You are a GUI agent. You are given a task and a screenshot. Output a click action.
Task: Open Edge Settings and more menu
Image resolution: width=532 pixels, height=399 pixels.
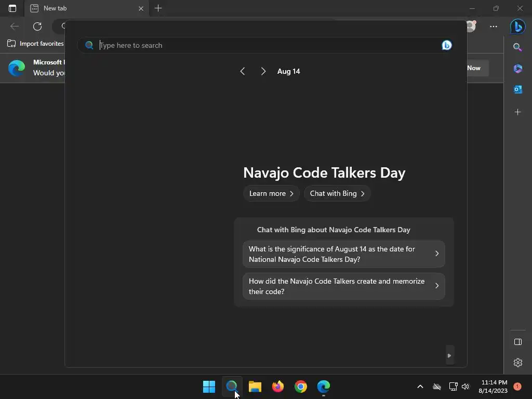[494, 26]
